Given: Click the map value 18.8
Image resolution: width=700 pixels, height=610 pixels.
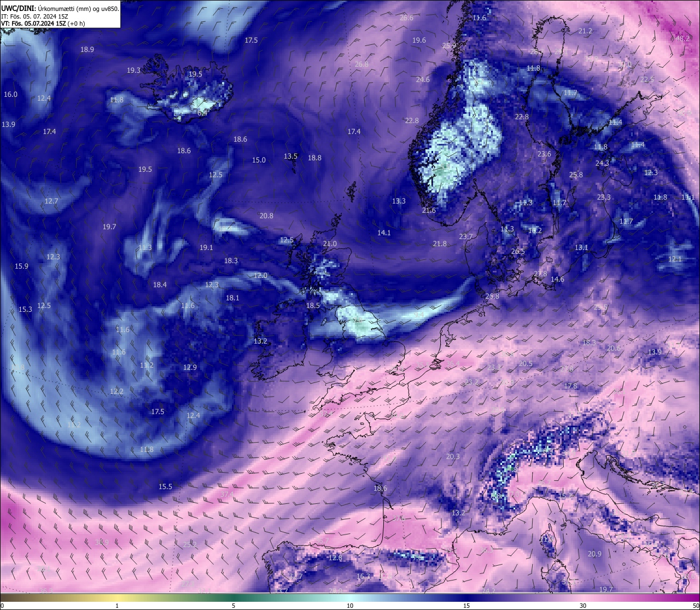Looking at the screenshot, I should 314,158.
